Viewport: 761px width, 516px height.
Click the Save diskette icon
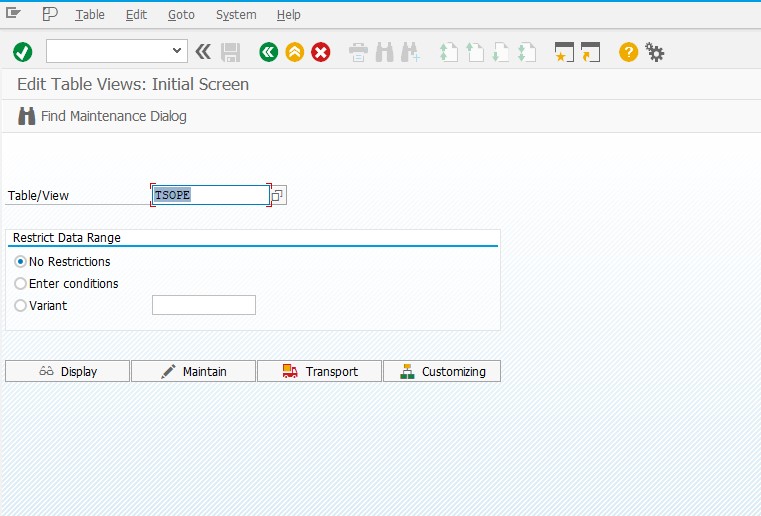[231, 52]
